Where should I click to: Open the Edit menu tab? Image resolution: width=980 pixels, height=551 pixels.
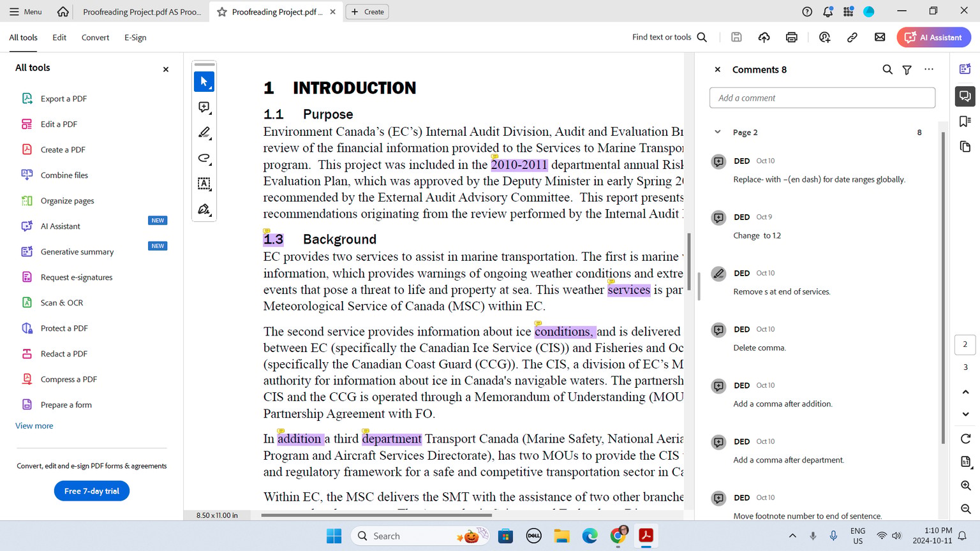59,38
